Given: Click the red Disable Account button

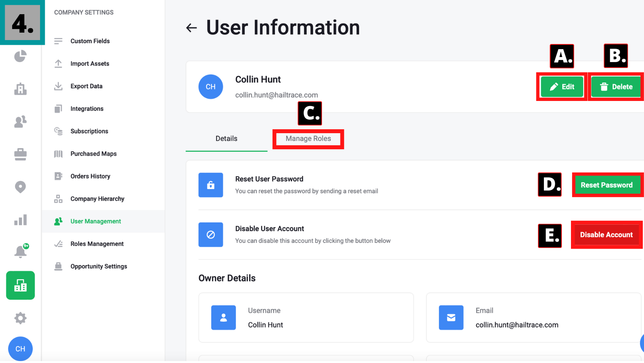Looking at the screenshot, I should click(606, 235).
